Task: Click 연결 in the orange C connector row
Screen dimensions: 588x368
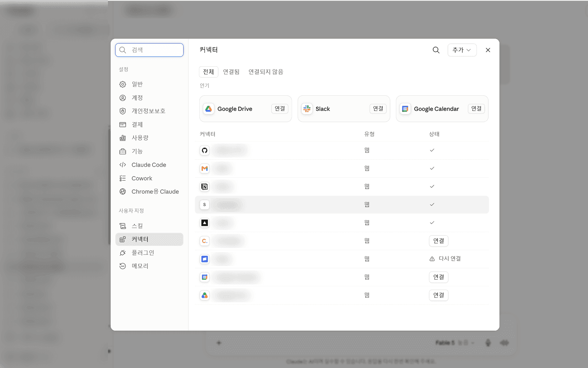Action: pos(438,241)
